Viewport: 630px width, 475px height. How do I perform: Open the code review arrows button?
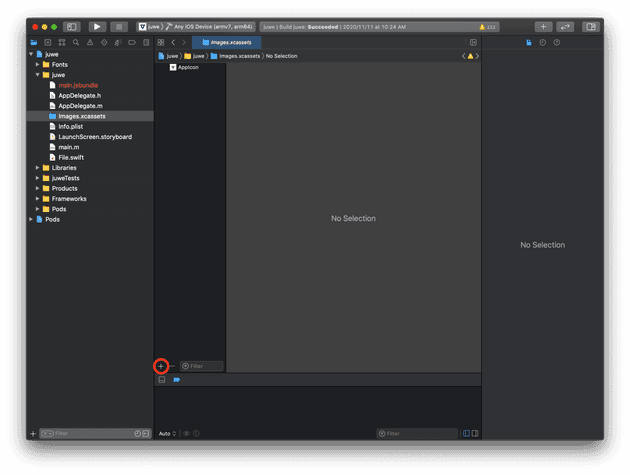(565, 27)
